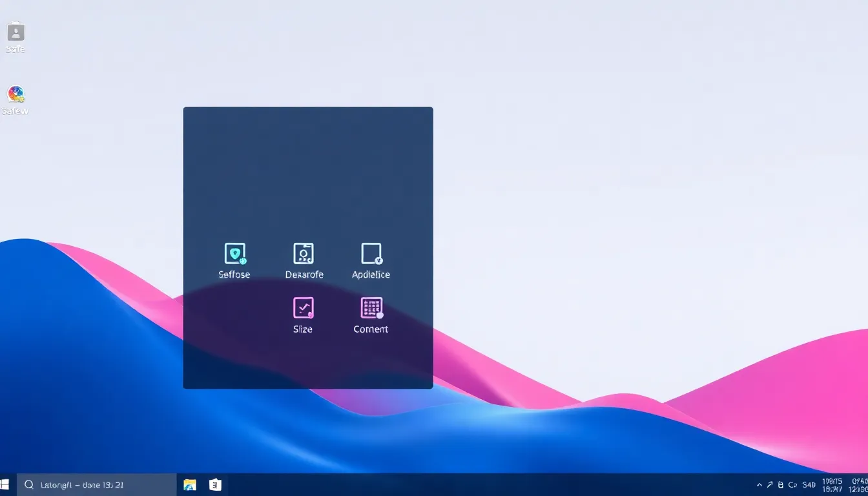Click the Co tray icon
This screenshot has height=496, width=868.
792,484
